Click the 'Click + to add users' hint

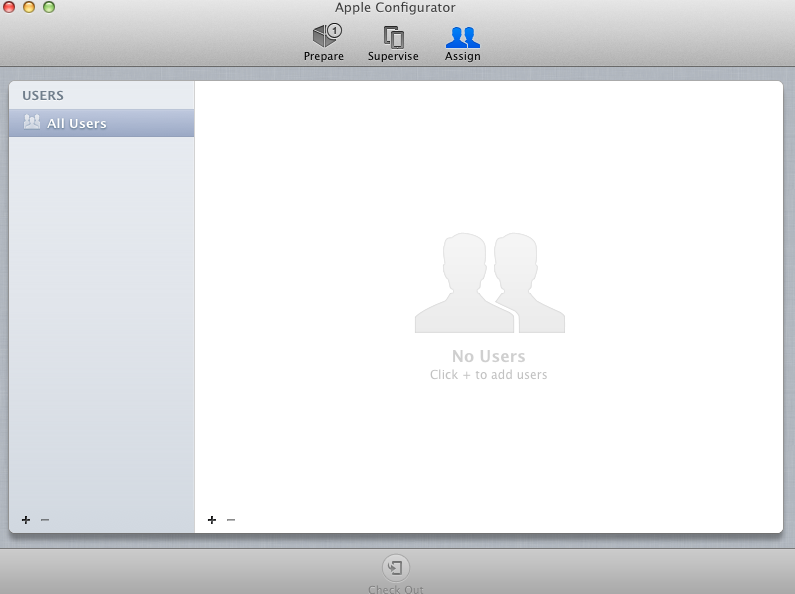pyautogui.click(x=488, y=375)
